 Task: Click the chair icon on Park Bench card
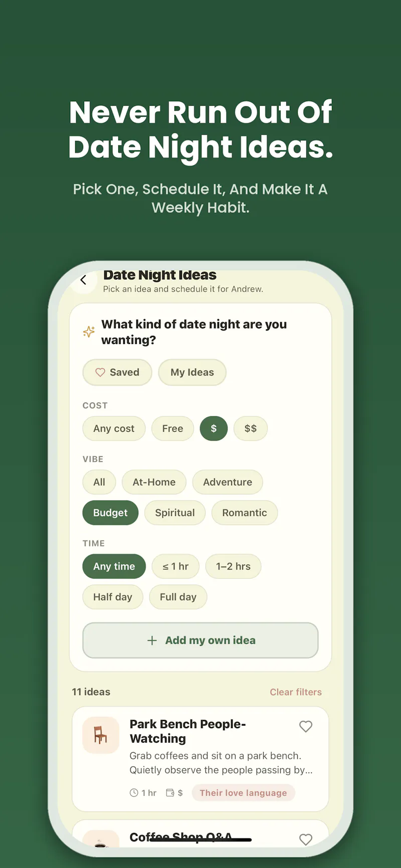tap(101, 735)
